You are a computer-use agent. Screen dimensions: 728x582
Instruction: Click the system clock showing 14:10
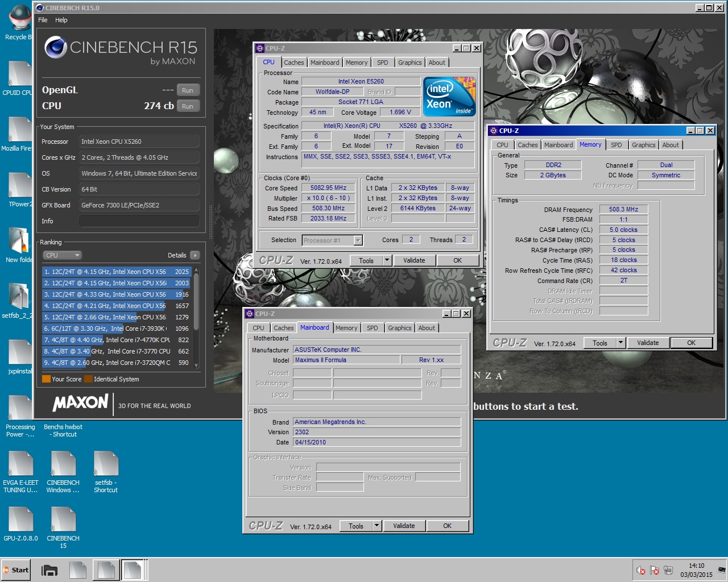(696, 570)
